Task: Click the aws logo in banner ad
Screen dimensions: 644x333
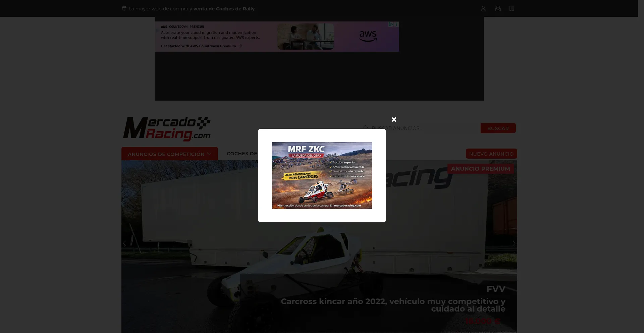Action: [x=368, y=36]
